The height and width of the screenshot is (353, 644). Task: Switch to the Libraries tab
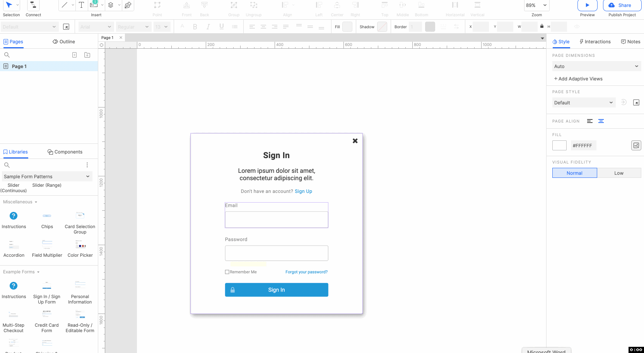[15, 152]
